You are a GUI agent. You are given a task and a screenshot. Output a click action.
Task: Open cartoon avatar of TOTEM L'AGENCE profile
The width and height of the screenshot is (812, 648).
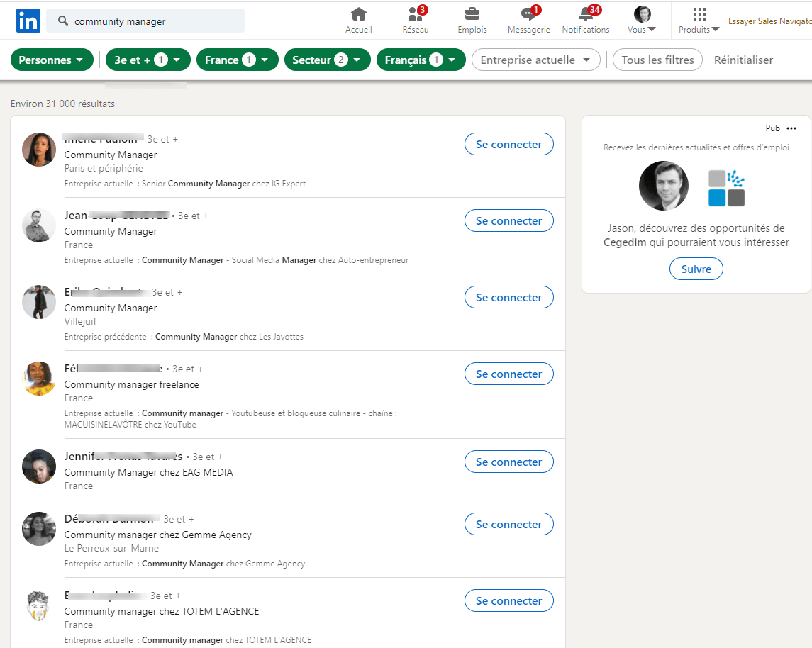[x=39, y=605]
